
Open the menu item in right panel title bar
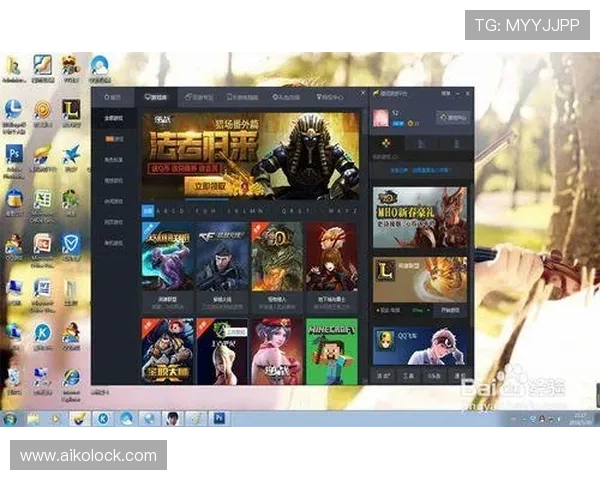pos(446,93)
